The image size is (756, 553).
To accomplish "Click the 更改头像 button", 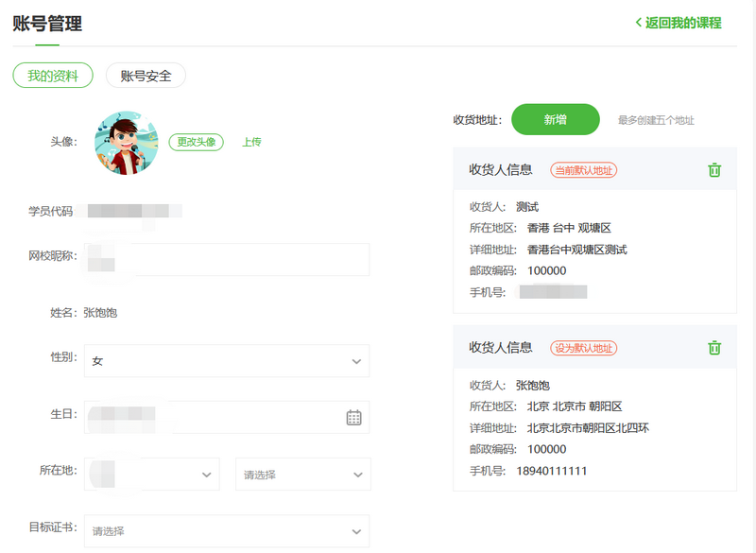I will coord(197,142).
